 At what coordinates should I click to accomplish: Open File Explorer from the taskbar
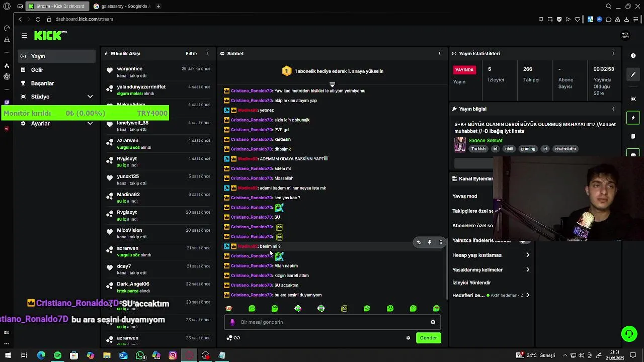click(107, 355)
